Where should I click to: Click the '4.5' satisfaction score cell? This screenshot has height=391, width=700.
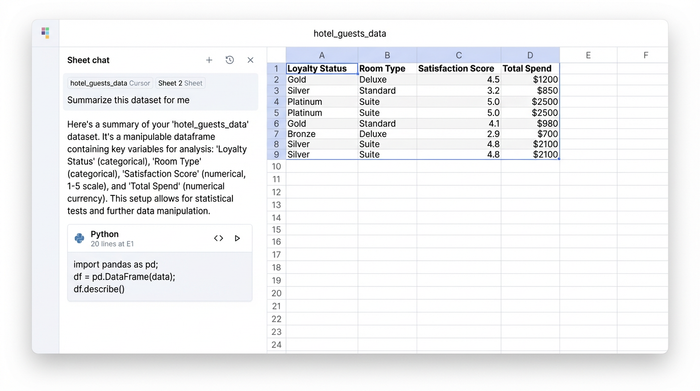click(458, 79)
